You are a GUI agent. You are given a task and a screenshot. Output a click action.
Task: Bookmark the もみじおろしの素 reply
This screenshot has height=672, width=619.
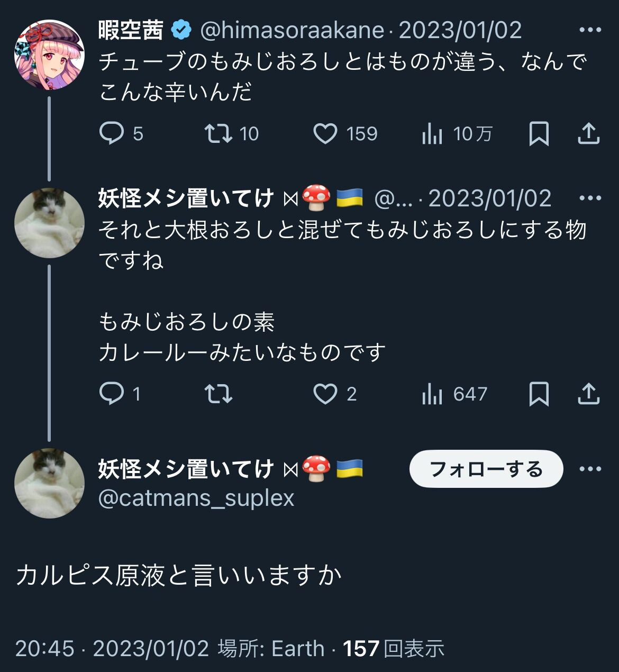(x=539, y=394)
